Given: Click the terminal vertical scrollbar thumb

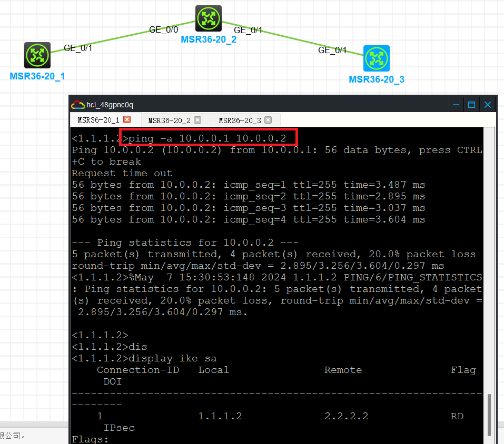Looking at the screenshot, I should click(x=489, y=415).
